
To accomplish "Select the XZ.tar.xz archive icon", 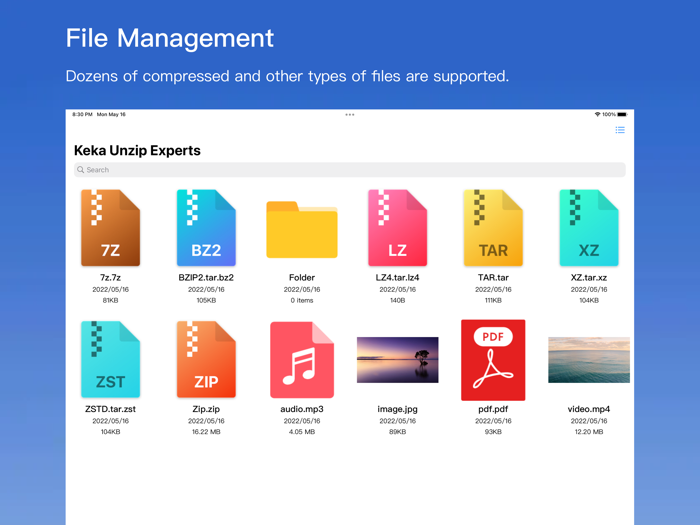I will tap(589, 228).
